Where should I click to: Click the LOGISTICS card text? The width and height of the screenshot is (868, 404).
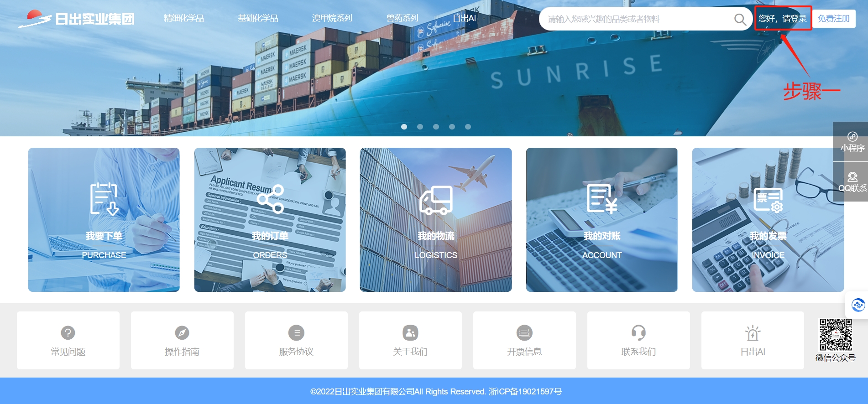pyautogui.click(x=436, y=255)
